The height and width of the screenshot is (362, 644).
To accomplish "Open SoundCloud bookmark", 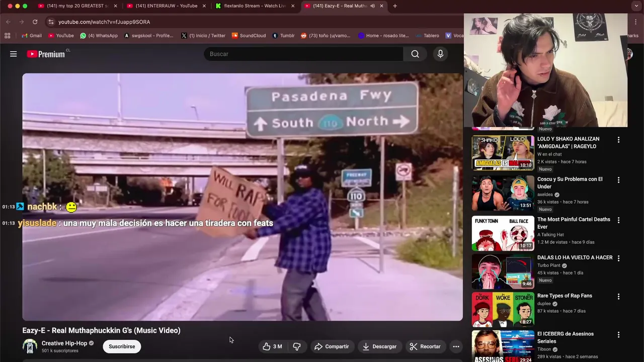I will [249, 36].
